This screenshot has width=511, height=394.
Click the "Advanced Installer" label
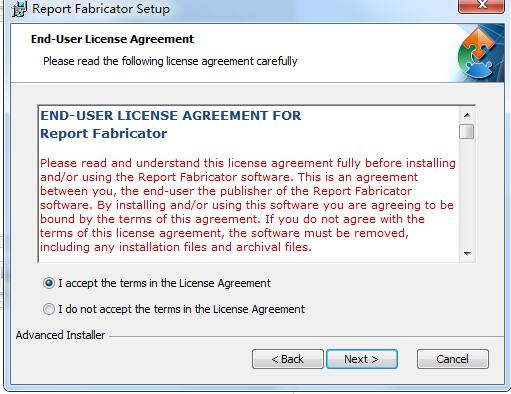pos(60,335)
